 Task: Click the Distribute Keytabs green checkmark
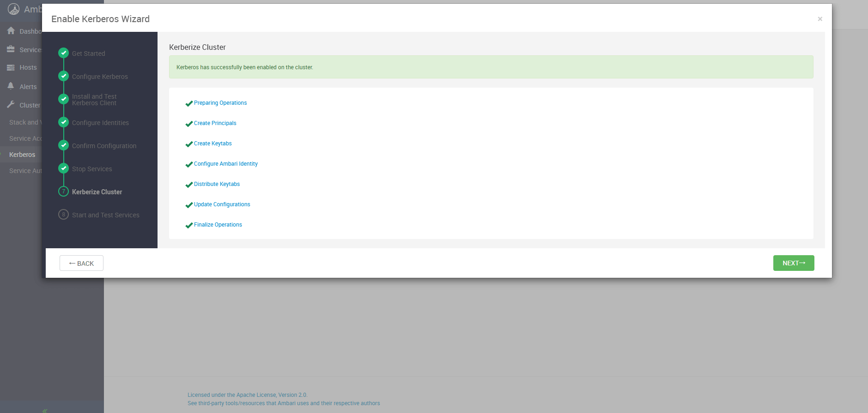189,185
